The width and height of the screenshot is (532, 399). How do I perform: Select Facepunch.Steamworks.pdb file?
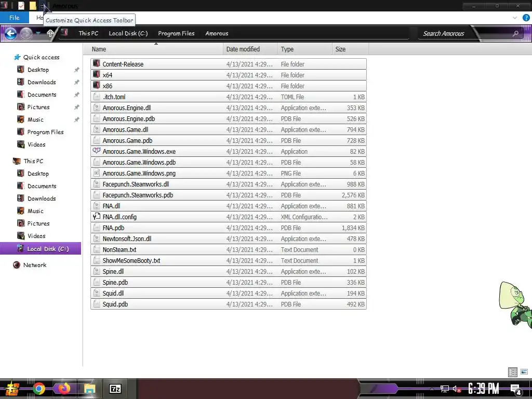pyautogui.click(x=229, y=195)
